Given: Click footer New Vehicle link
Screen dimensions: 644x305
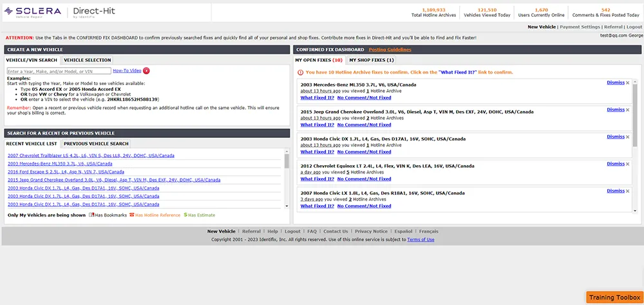Looking at the screenshot, I should click(x=222, y=231).
